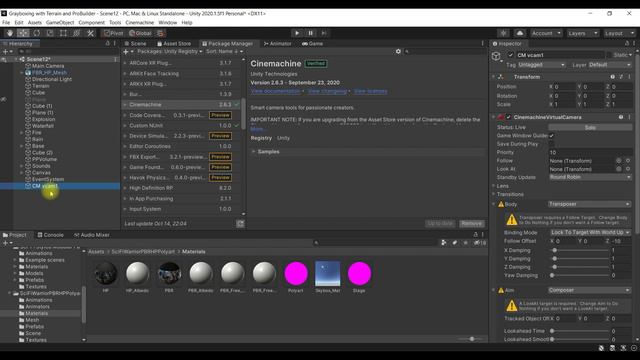
Task: Open View documentation link
Action: [275, 91]
